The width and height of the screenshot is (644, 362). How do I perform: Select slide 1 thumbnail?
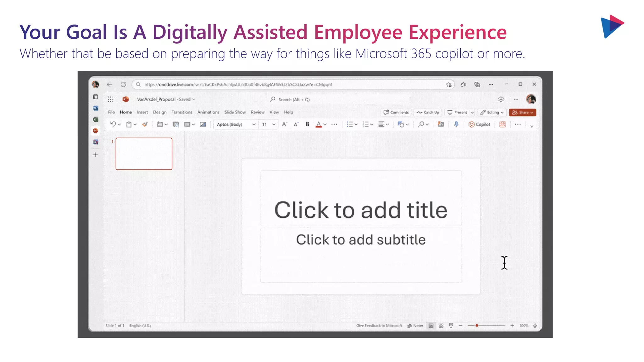144,154
